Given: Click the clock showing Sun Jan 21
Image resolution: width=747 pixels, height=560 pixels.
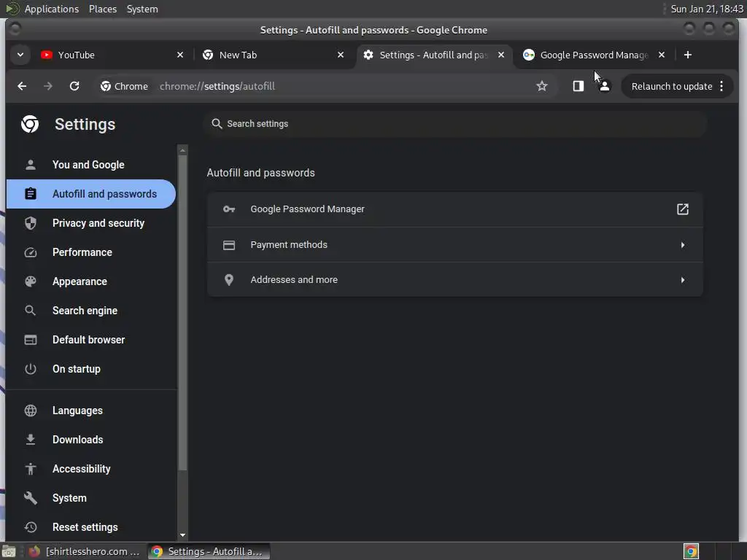Looking at the screenshot, I should [706, 9].
